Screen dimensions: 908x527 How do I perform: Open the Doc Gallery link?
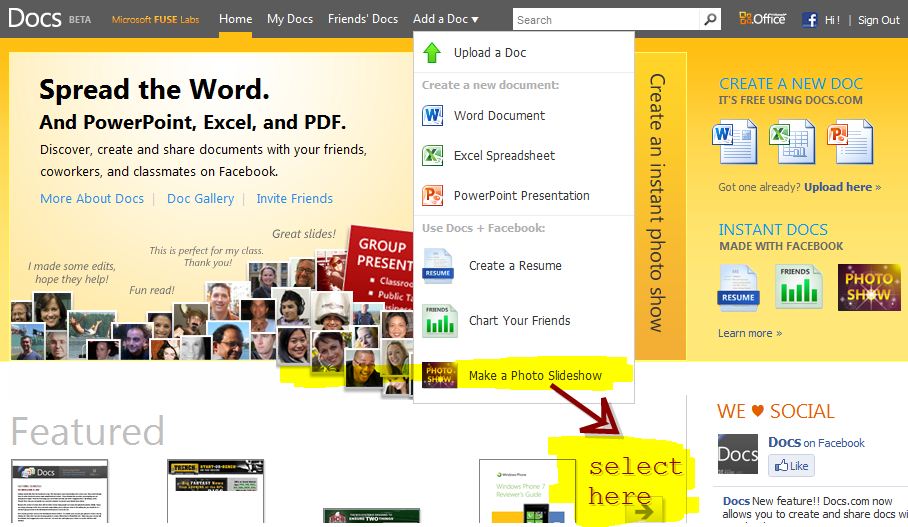pyautogui.click(x=200, y=199)
